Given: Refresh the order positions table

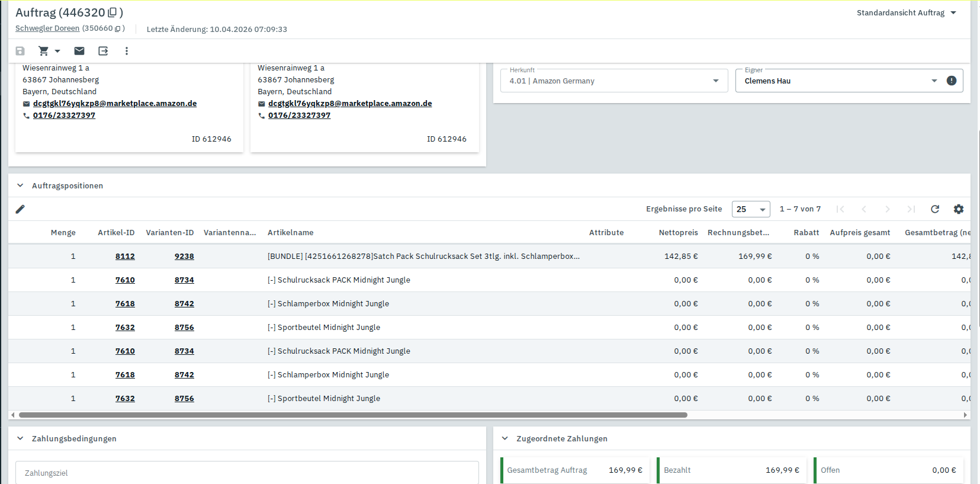Looking at the screenshot, I should click(935, 209).
